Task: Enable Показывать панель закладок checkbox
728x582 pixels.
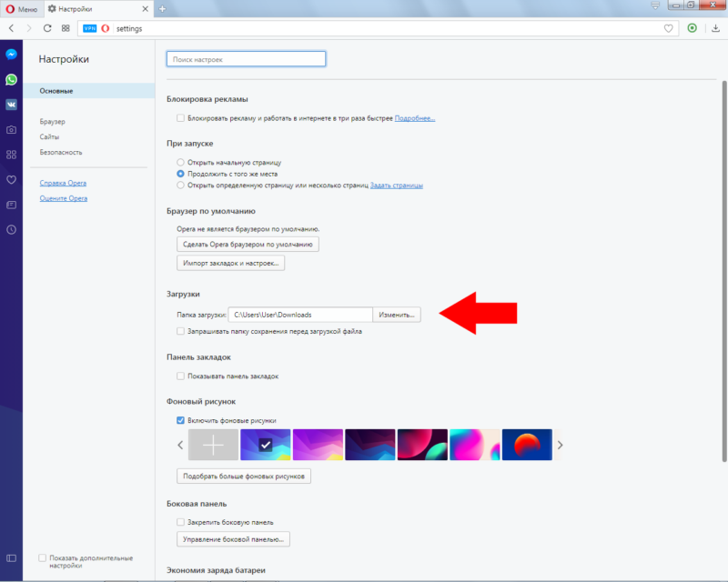Action: [180, 376]
